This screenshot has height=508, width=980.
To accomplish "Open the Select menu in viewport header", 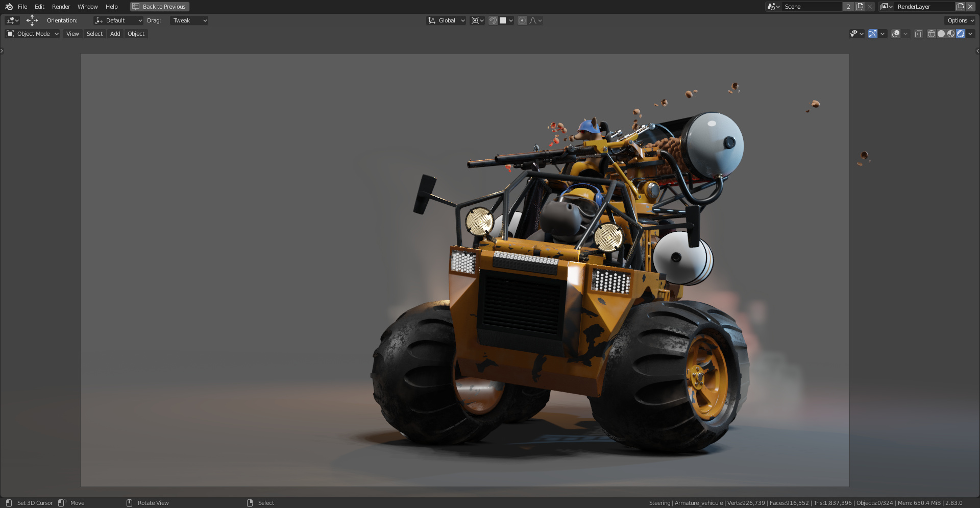I will pyautogui.click(x=94, y=34).
